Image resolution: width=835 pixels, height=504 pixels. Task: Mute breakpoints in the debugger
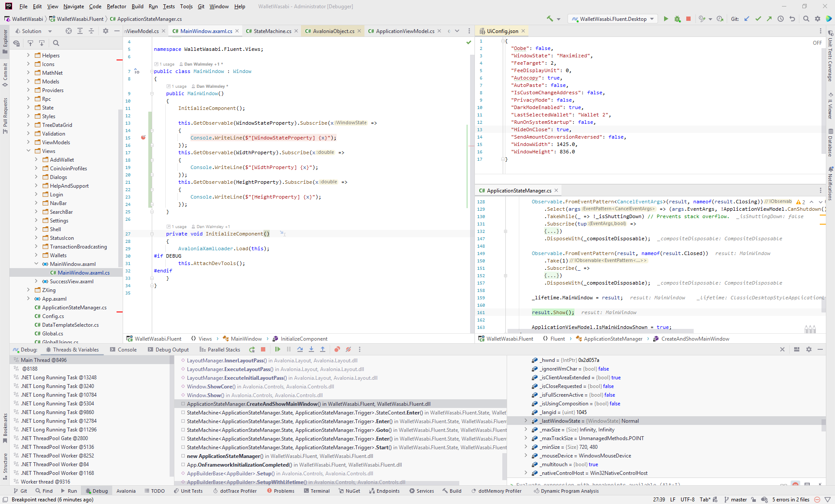348,349
